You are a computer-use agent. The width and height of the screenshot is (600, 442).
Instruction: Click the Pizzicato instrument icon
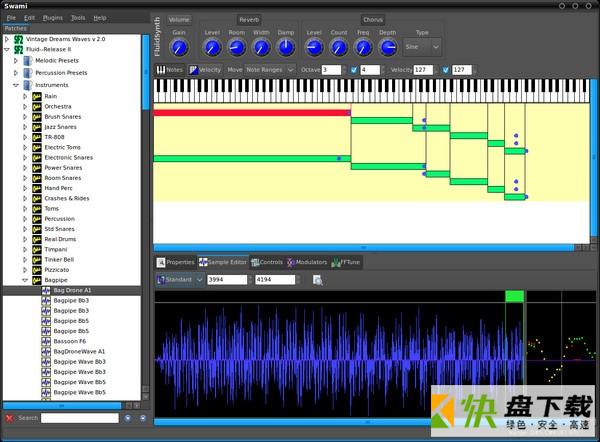37,270
